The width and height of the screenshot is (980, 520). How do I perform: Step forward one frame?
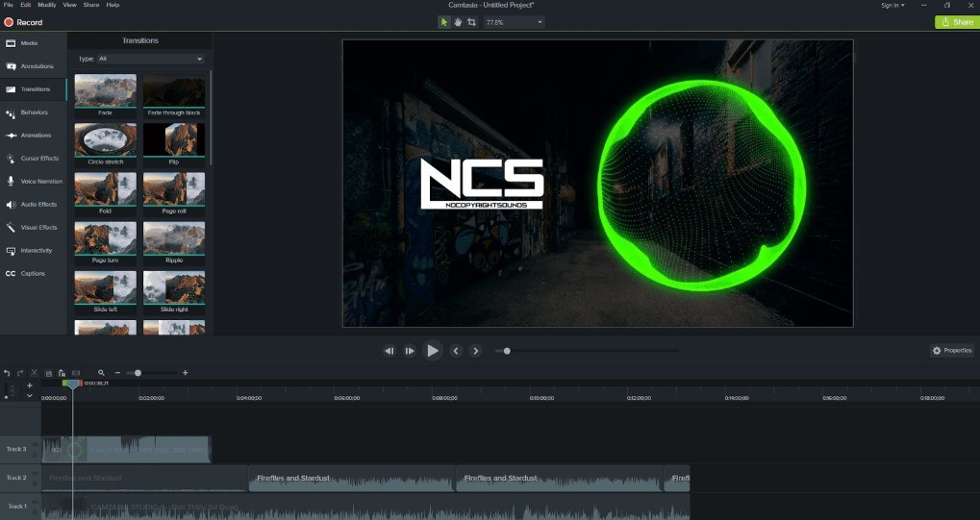point(410,351)
